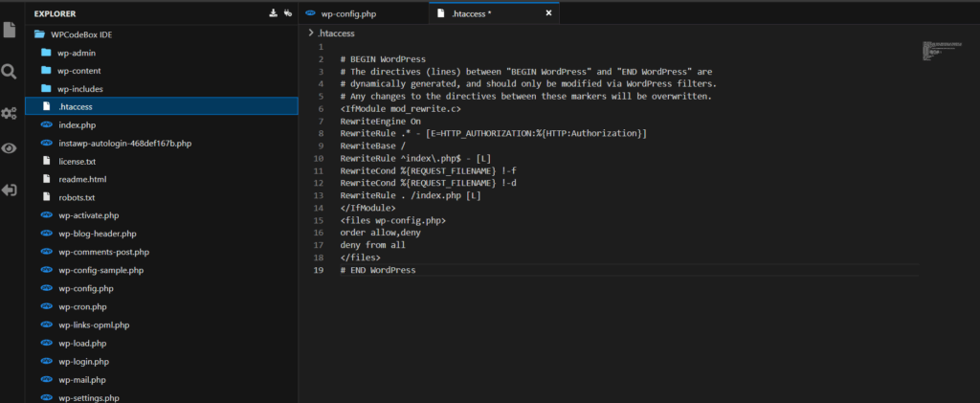
Task: Click the PHP icon beside wp-activate.php
Action: coord(46,215)
